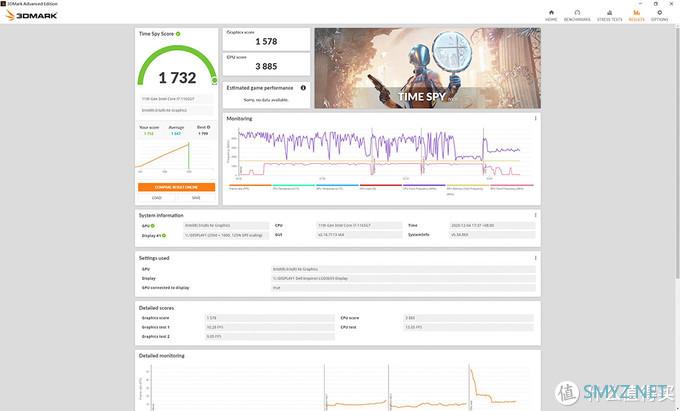Open the Home section icon
The height and width of the screenshot is (411, 680).
coord(551,13)
